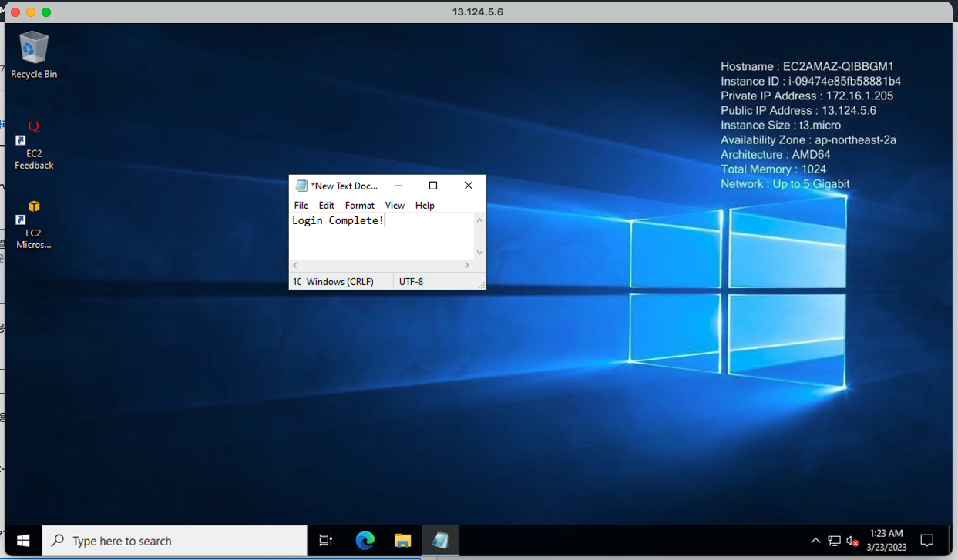
Task: Close the Notepad window
Action: coord(469,186)
